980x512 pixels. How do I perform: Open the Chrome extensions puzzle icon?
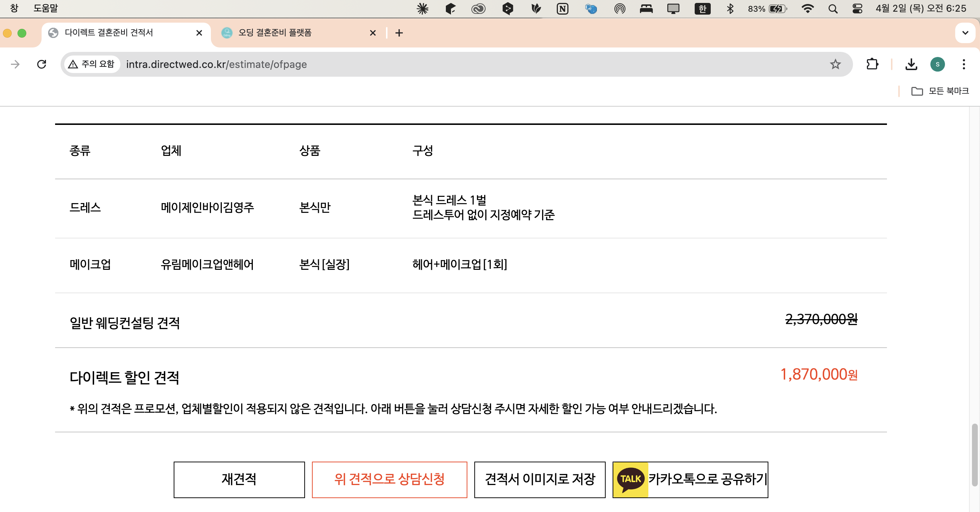coord(872,64)
